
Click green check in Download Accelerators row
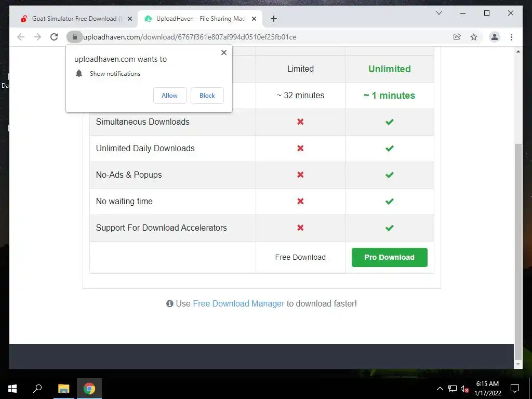(x=390, y=228)
